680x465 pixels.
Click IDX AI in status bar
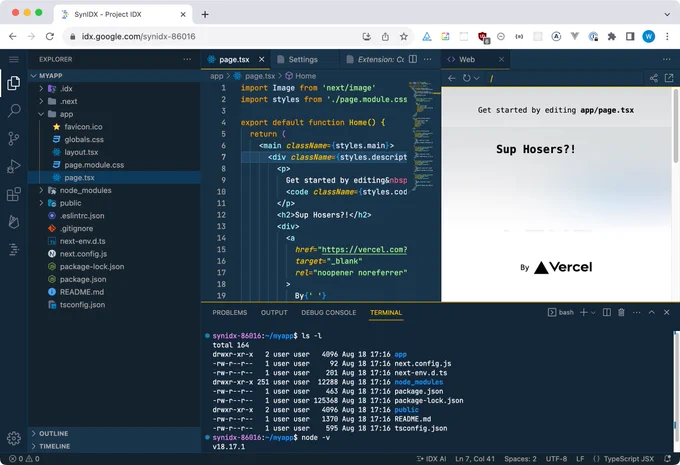point(431,458)
